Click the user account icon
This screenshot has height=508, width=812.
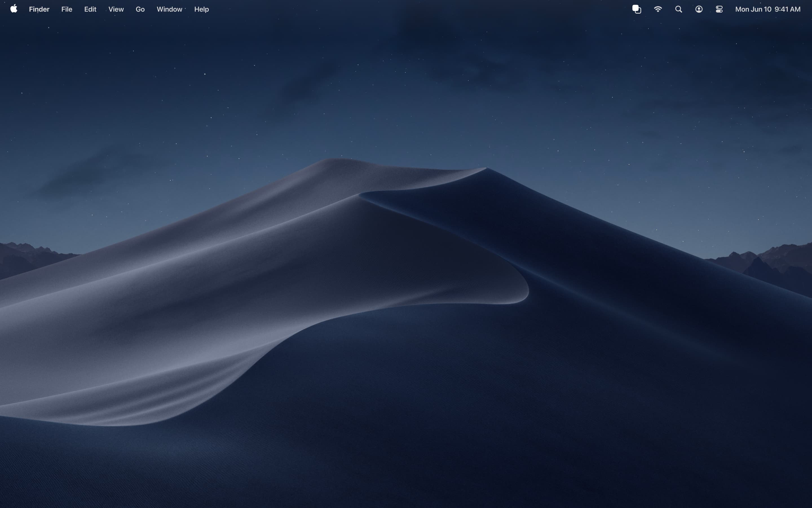pos(699,9)
